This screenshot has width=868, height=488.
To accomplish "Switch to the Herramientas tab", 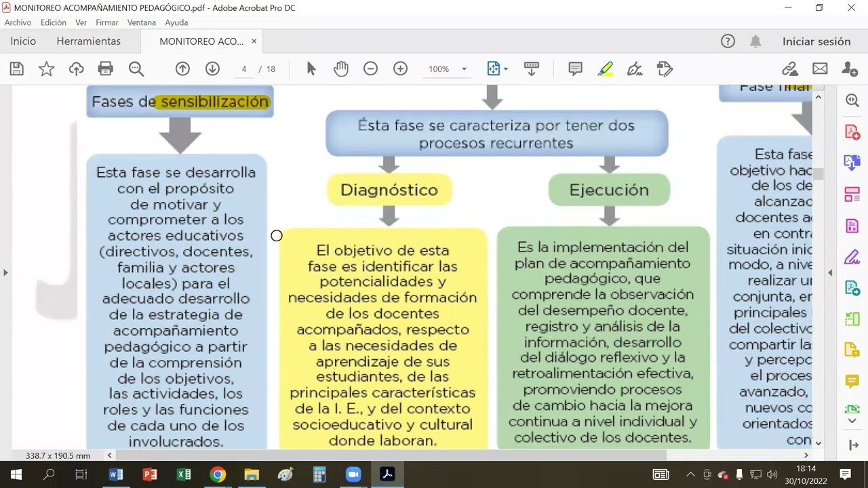I will pyautogui.click(x=89, y=41).
